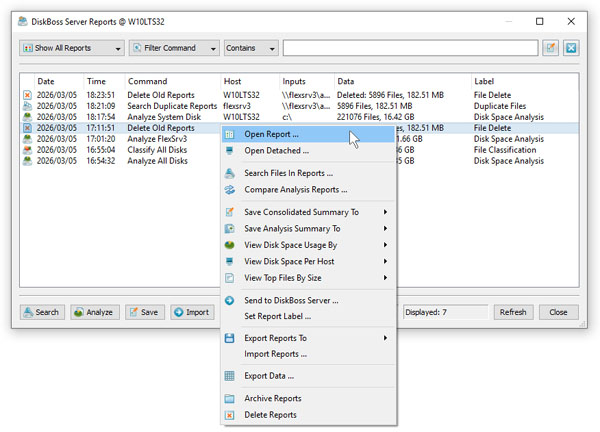Choose Delete Reports menu entry
The height and width of the screenshot is (432, 600).
308,415
